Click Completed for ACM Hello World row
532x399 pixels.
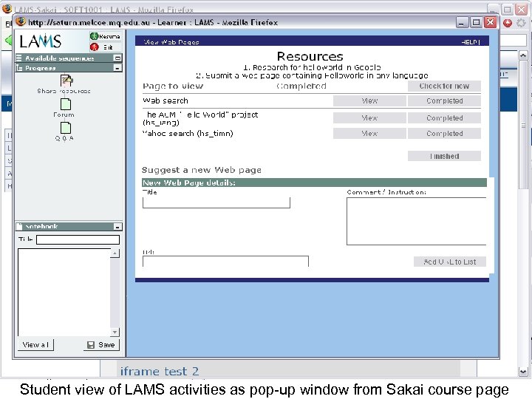[444, 117]
